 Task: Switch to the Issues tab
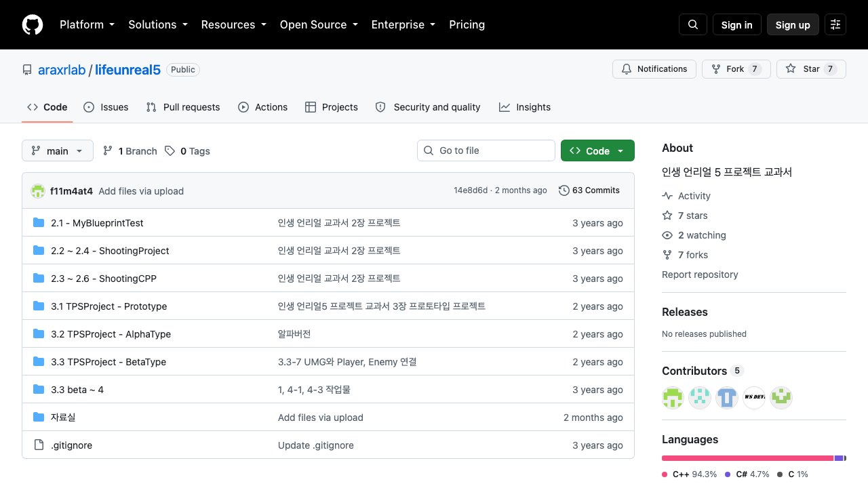coord(106,107)
